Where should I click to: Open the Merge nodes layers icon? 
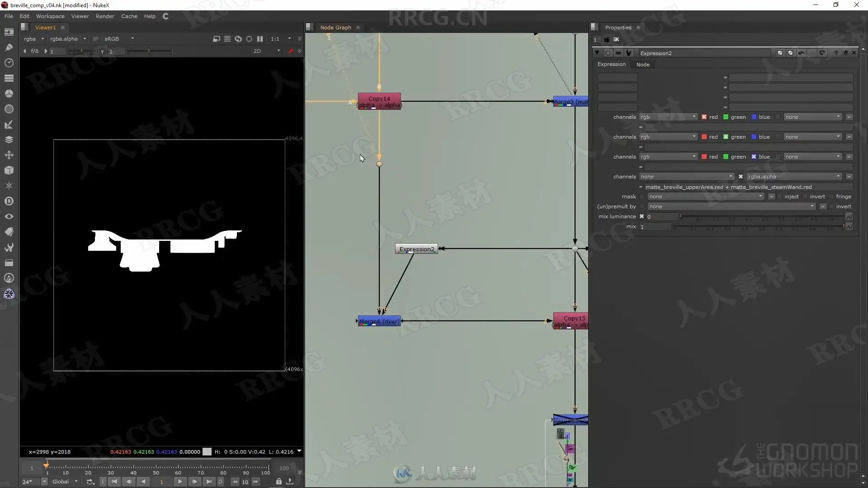pyautogui.click(x=9, y=140)
